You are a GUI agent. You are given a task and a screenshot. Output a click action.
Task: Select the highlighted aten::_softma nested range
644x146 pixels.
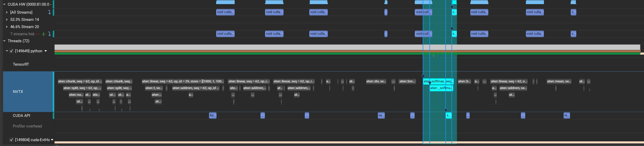441,88
